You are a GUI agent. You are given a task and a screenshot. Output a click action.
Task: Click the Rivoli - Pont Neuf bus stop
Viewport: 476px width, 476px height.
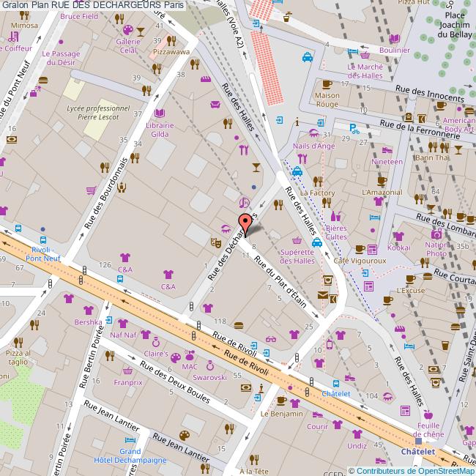click(x=44, y=239)
